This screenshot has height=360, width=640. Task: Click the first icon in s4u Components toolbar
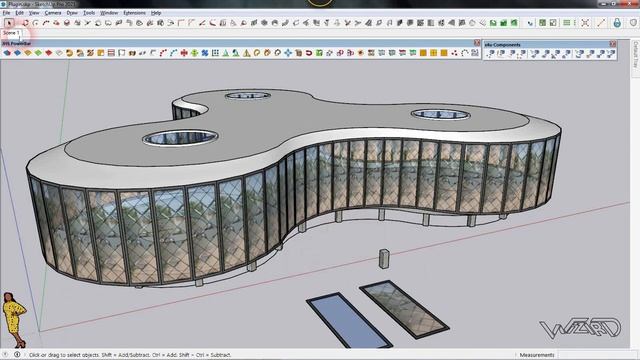click(490, 53)
